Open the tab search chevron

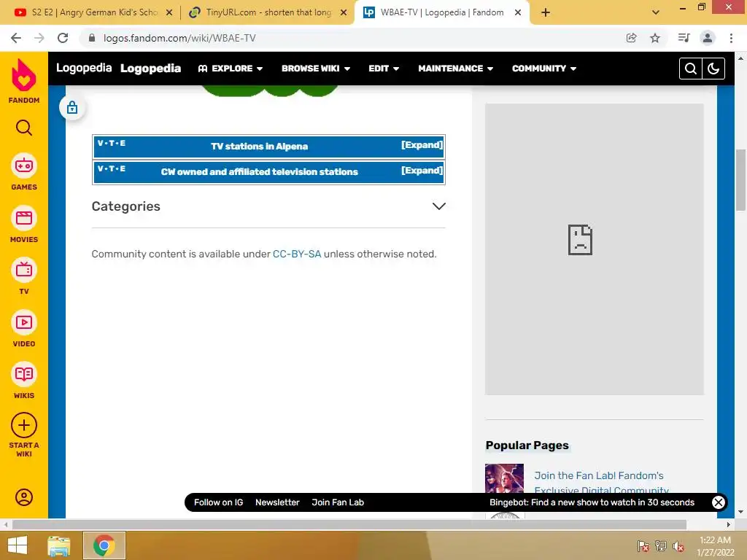click(656, 12)
